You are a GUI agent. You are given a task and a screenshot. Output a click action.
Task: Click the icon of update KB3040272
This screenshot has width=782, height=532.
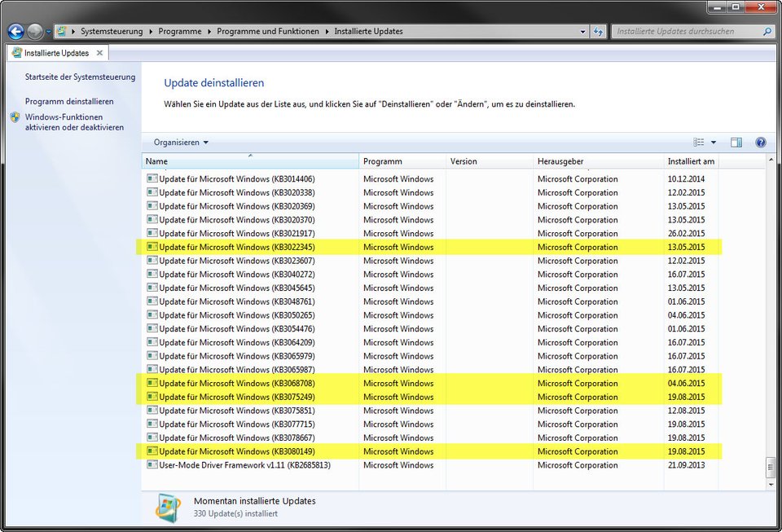(x=152, y=274)
